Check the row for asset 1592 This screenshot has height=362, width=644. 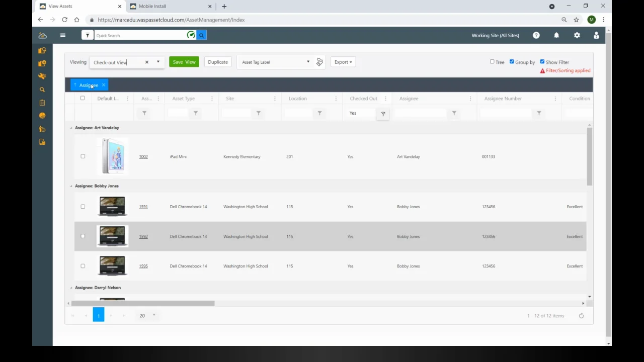[x=83, y=236]
